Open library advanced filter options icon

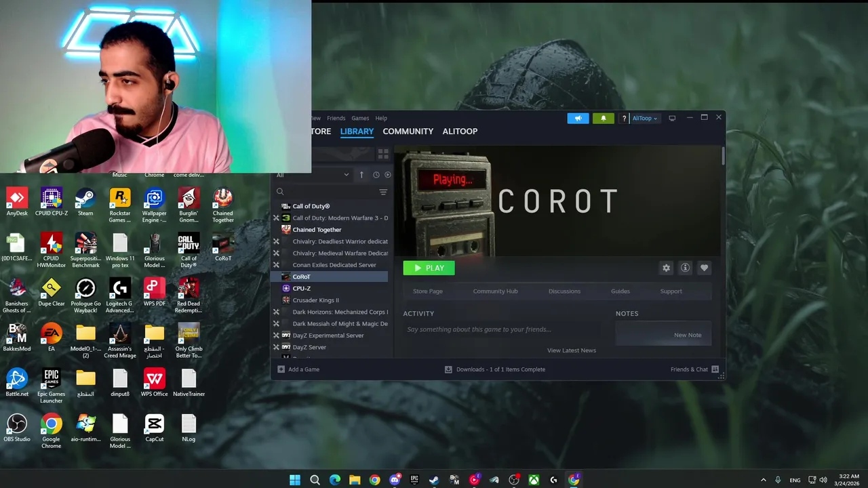point(383,192)
